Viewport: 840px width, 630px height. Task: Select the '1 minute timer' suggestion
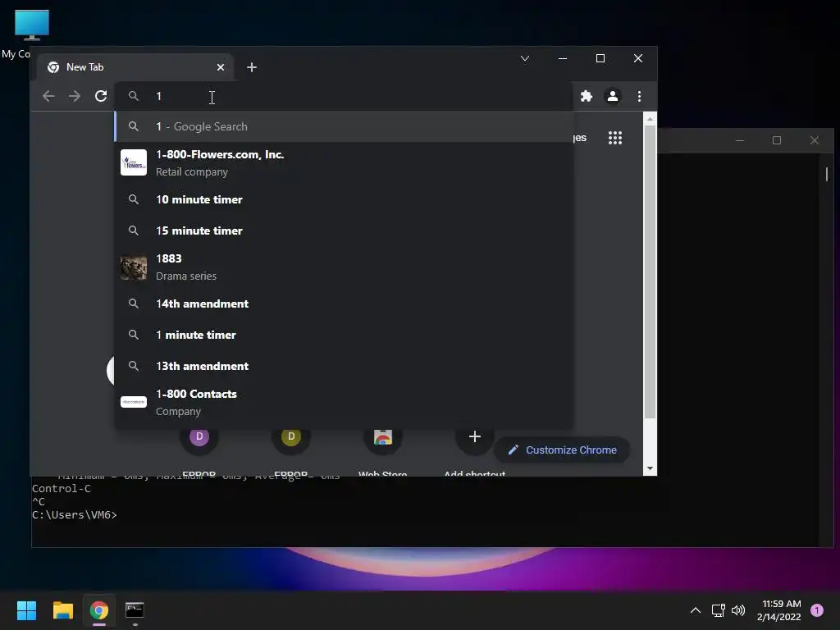pos(344,335)
